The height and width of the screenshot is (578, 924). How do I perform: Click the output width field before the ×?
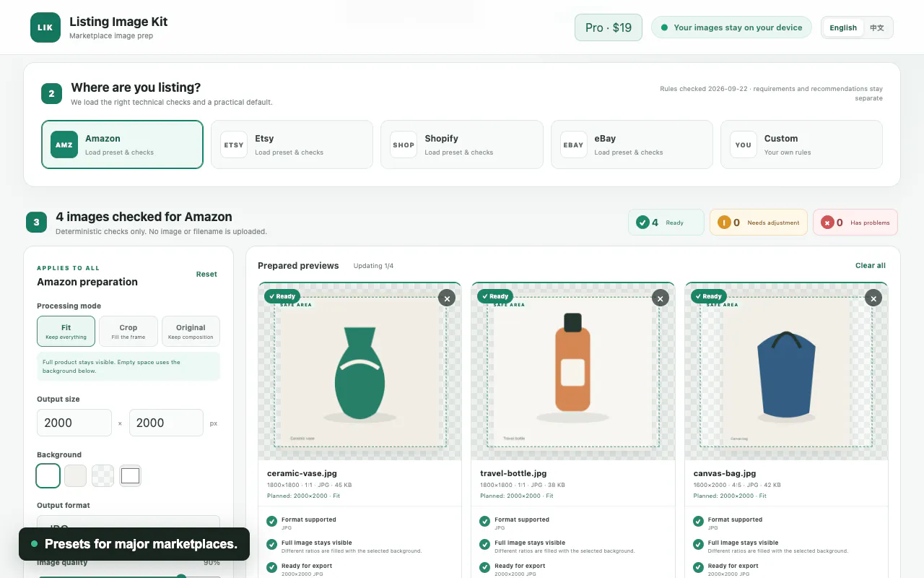coord(74,423)
